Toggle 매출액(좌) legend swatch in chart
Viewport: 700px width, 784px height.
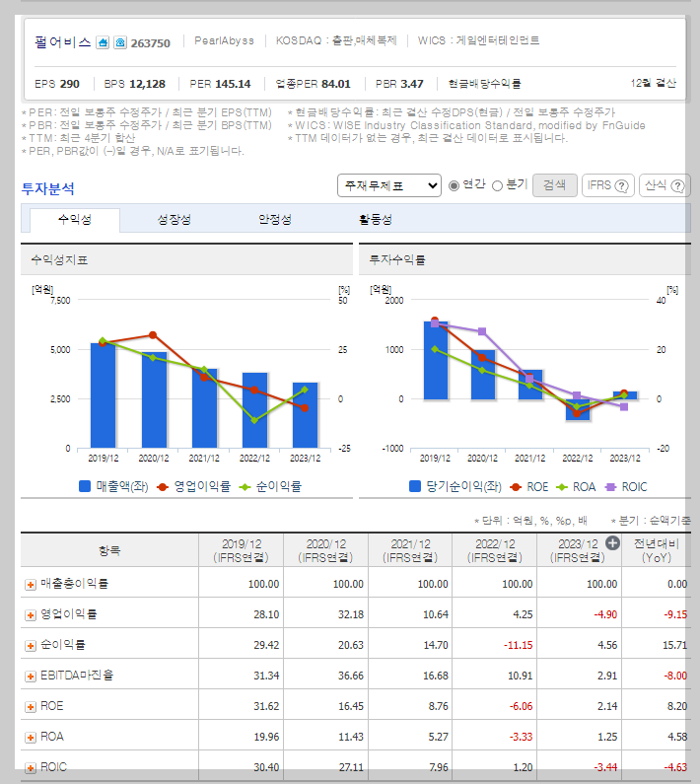[x=85, y=486]
